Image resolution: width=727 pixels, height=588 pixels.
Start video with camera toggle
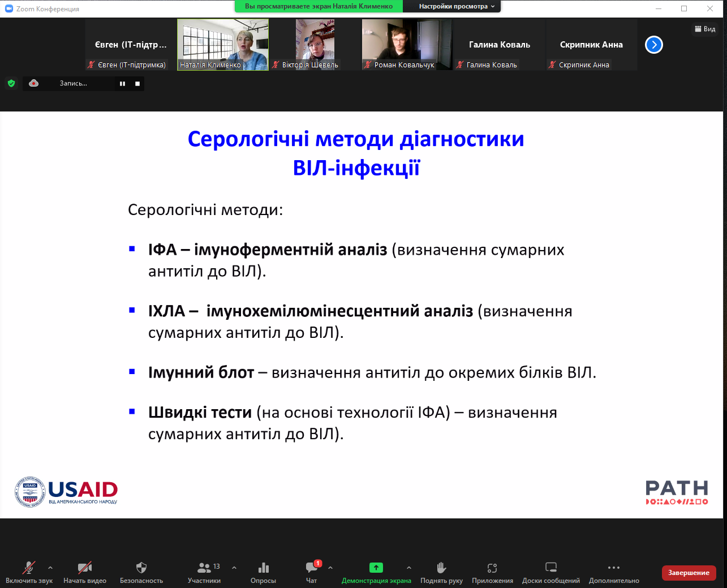click(85, 568)
